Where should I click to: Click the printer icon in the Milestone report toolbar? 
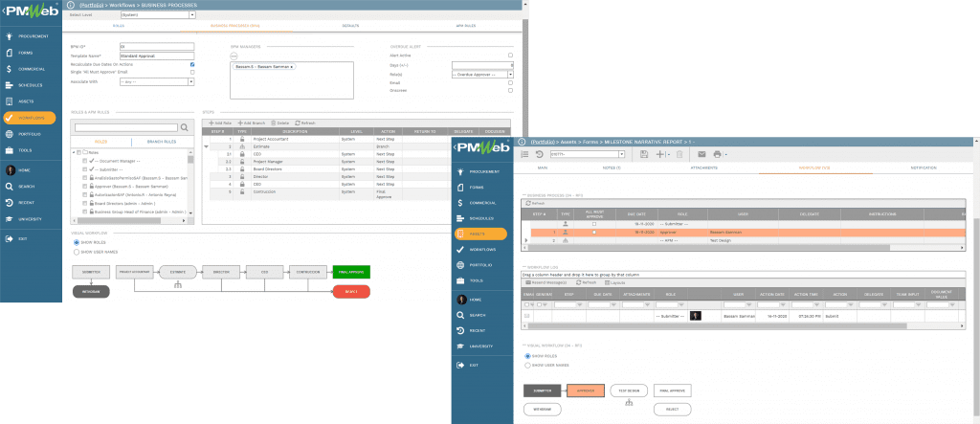(x=717, y=154)
